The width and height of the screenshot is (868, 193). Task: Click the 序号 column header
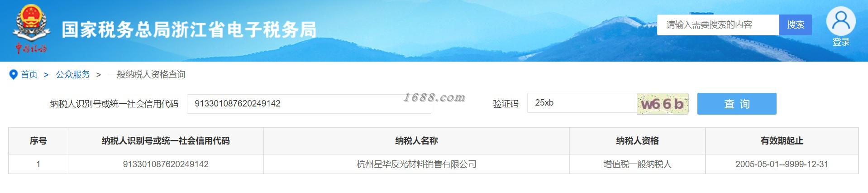pos(38,141)
